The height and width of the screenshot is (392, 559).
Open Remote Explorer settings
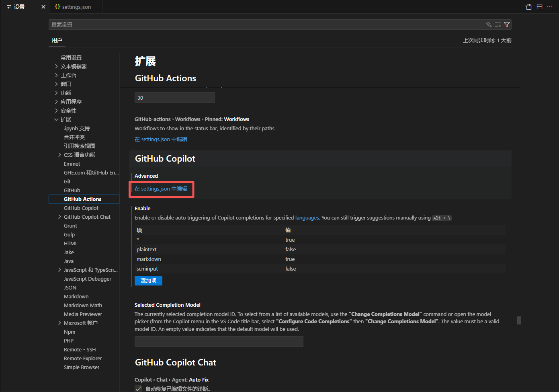[83, 358]
